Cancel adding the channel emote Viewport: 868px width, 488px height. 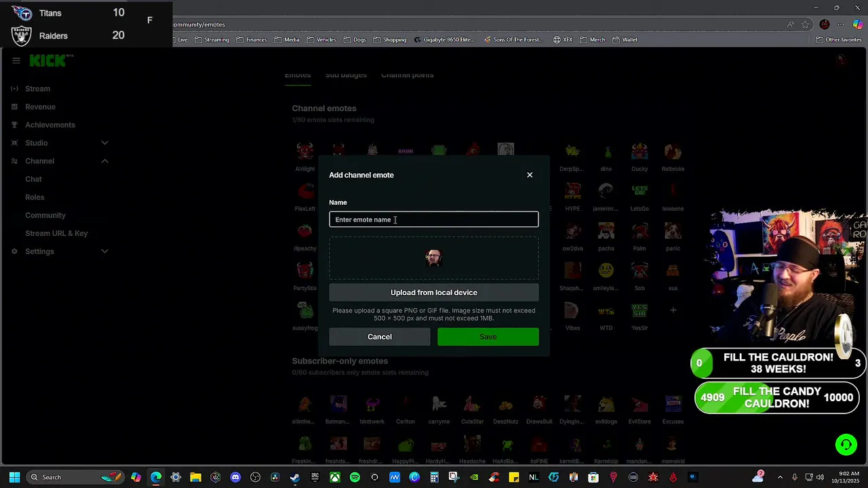[x=380, y=337]
